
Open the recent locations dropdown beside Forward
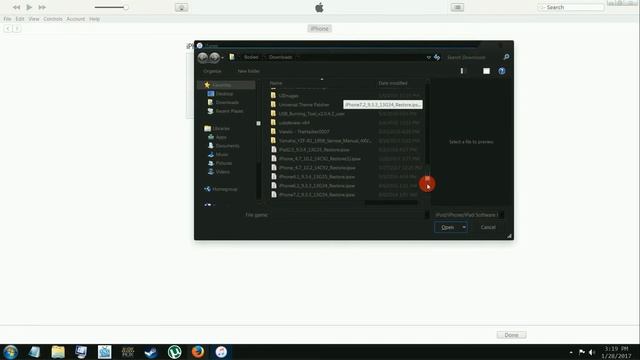coord(222,58)
